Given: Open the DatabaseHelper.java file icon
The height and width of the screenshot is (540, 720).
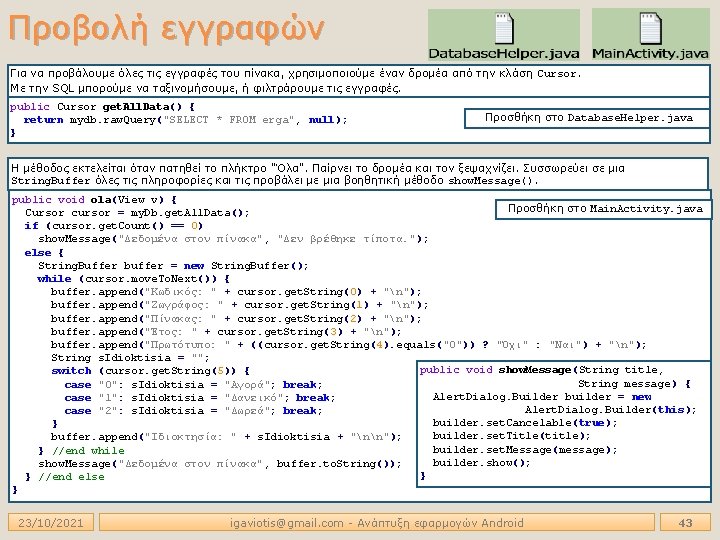Looking at the screenshot, I should coord(504,28).
